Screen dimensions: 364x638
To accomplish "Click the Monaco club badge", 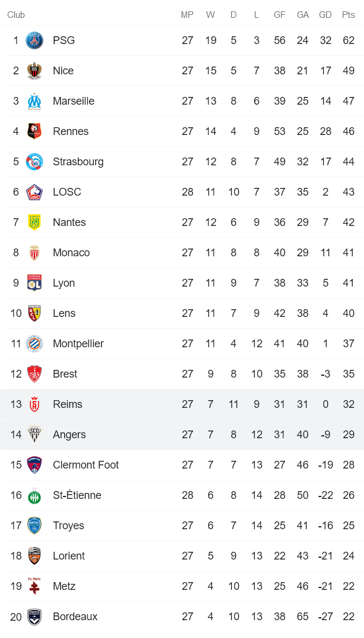I will pyautogui.click(x=34, y=253).
